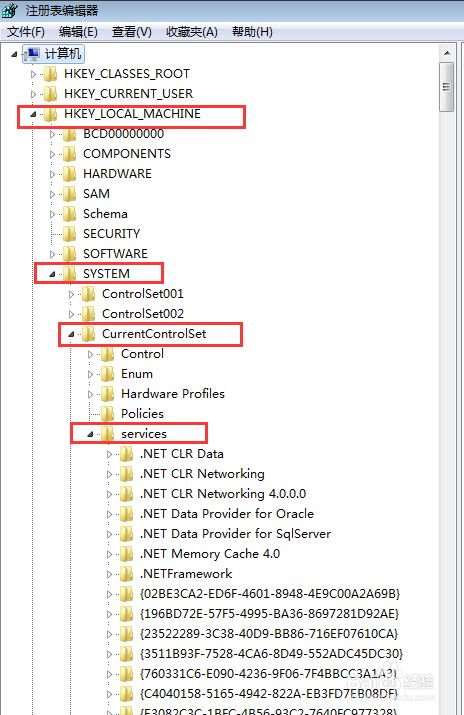Click the computer icon at tree root
Image resolution: width=464 pixels, height=715 pixels.
click(32, 54)
